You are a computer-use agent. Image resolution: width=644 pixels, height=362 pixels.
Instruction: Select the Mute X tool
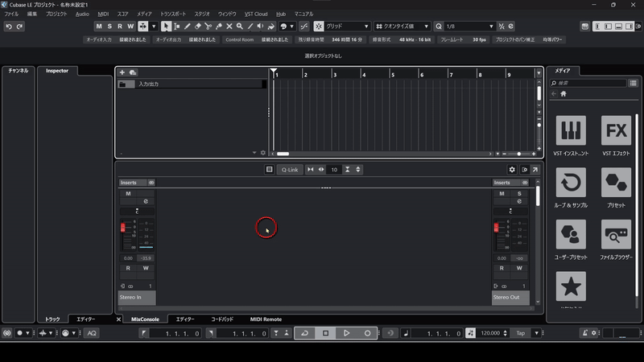coord(229,27)
